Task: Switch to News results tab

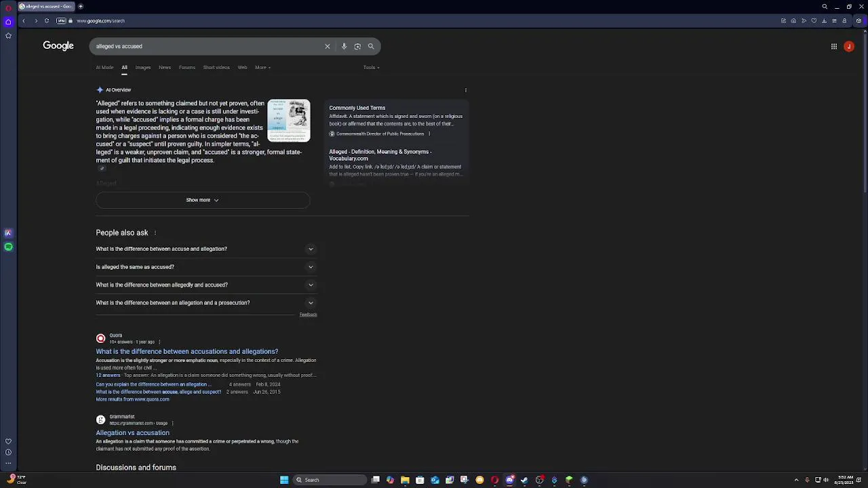Action: coord(165,67)
